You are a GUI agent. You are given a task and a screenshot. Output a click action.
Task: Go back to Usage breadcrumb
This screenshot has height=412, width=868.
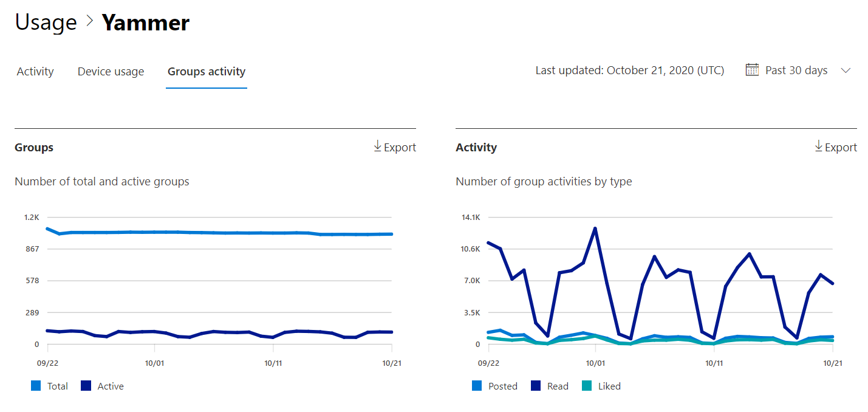click(x=46, y=22)
